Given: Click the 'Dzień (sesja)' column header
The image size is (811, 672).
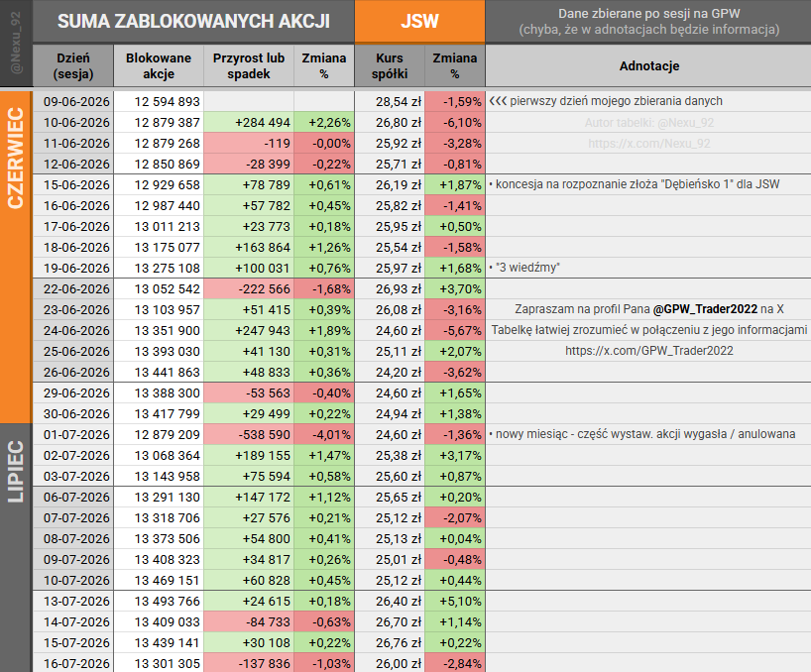Looking at the screenshot, I should point(73,65).
